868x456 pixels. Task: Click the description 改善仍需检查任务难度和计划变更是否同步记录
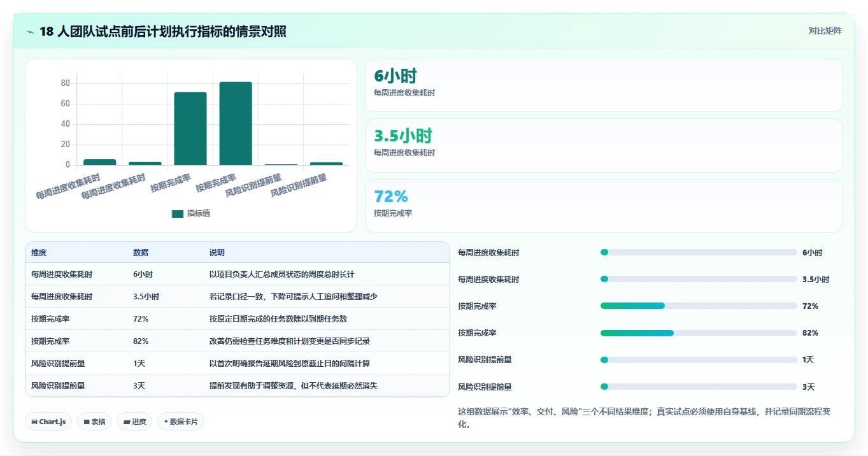click(290, 341)
